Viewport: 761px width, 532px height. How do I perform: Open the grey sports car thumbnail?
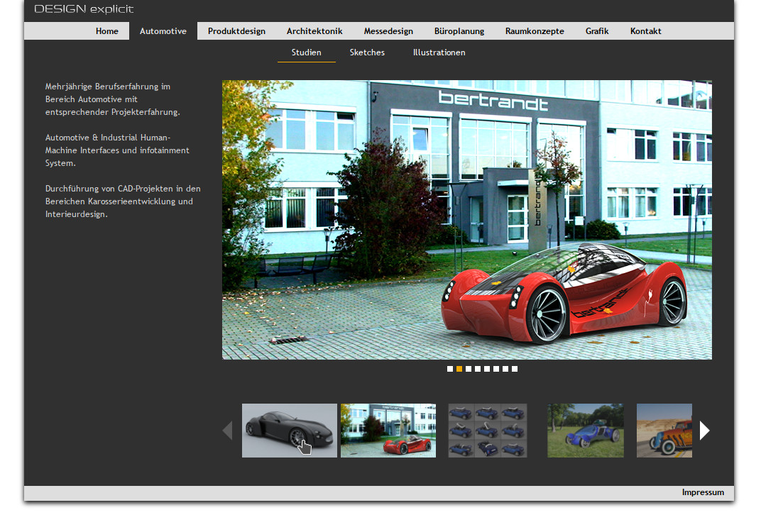coord(289,431)
